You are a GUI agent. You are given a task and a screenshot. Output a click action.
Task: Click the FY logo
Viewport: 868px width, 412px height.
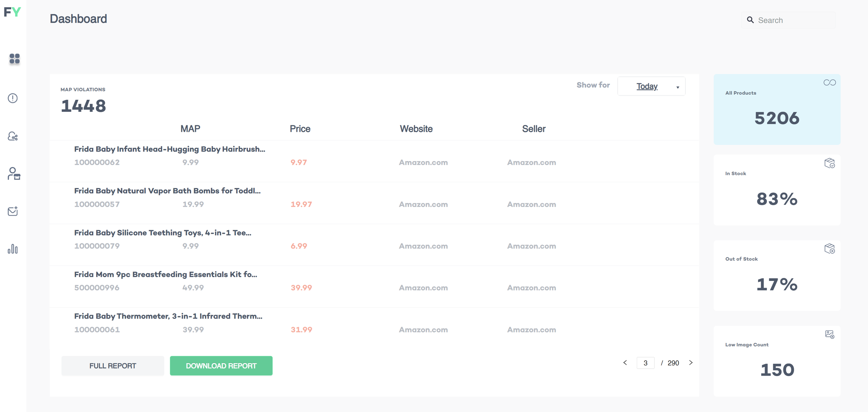coord(12,12)
